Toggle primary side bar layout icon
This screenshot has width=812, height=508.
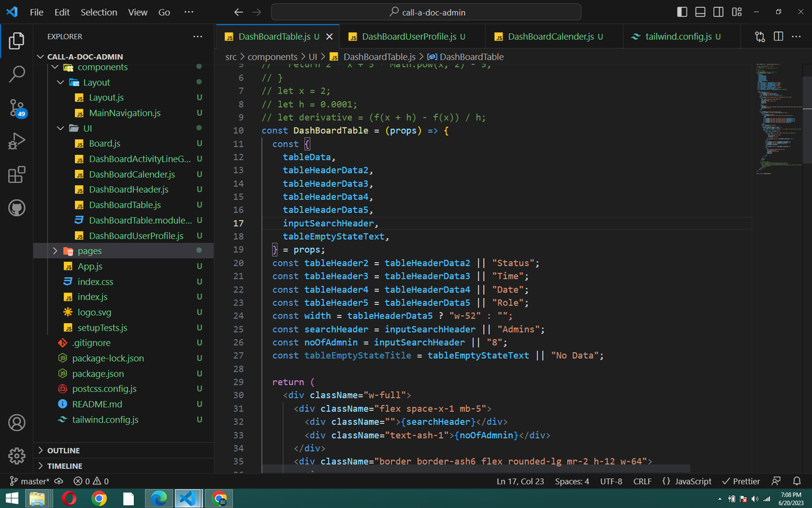coord(683,12)
